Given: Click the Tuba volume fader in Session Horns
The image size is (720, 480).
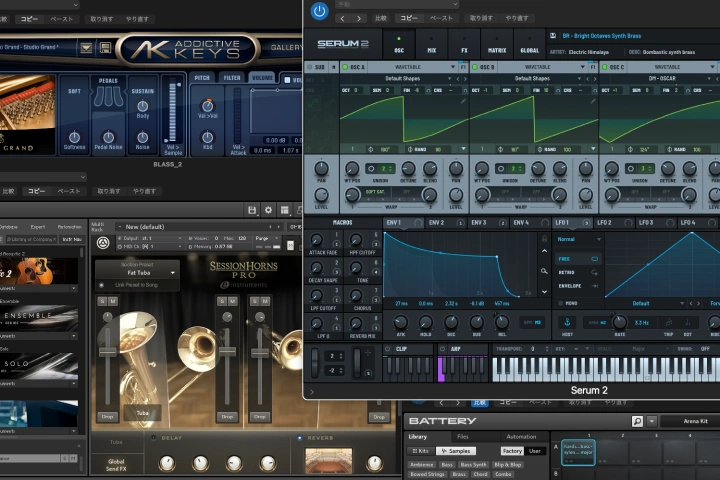Looking at the screenshot, I should coord(108,352).
